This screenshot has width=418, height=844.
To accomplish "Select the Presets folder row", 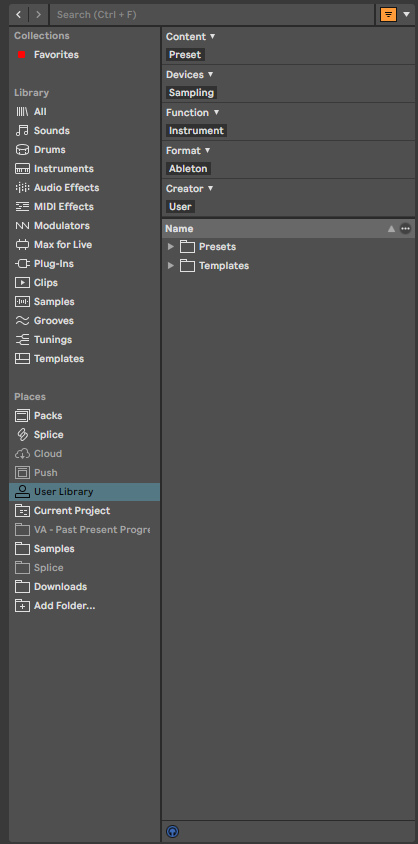I will (x=288, y=247).
